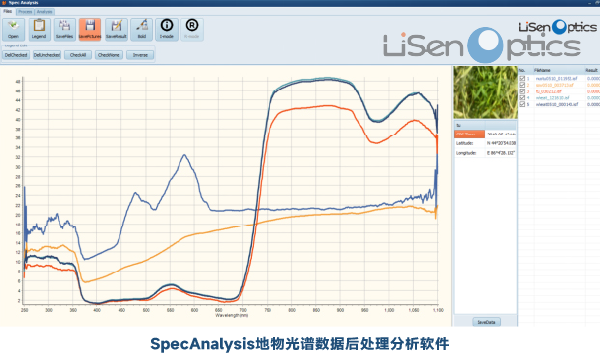The width and height of the screenshot is (600, 363).
Task: Uncheck the checkbox for file 3
Action: 522,91
